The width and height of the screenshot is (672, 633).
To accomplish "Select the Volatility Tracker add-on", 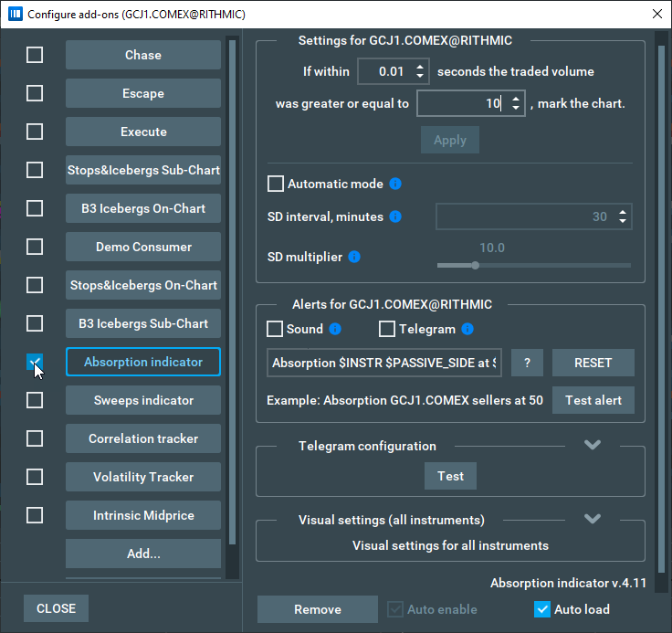I will 143,477.
